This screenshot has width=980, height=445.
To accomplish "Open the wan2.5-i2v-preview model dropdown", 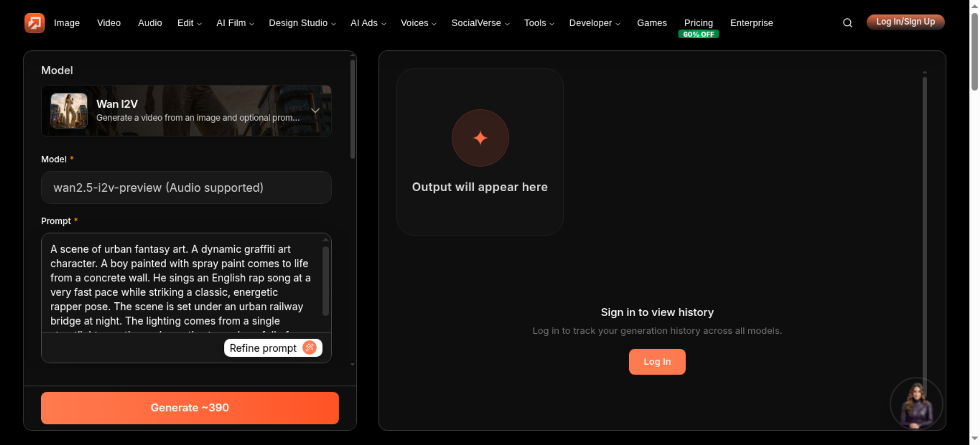I will pyautogui.click(x=186, y=188).
